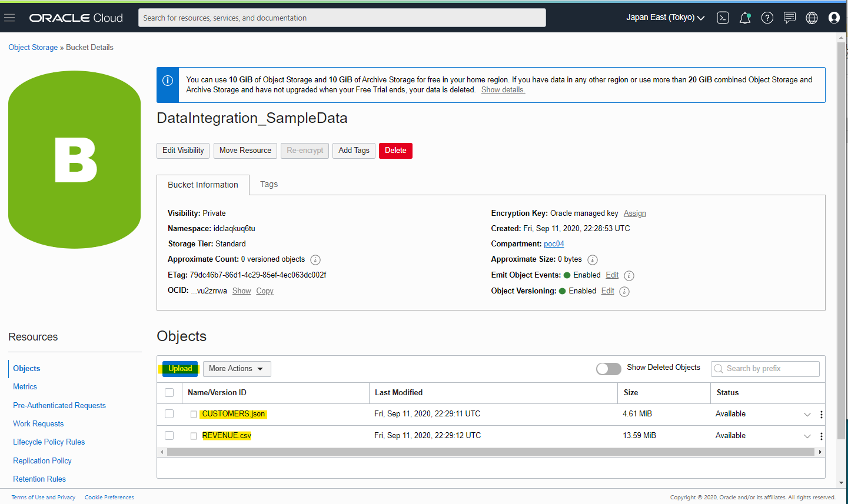The width and height of the screenshot is (848, 504).
Task: Open the actions menu for CUSTOMERS.json
Action: pos(821,414)
